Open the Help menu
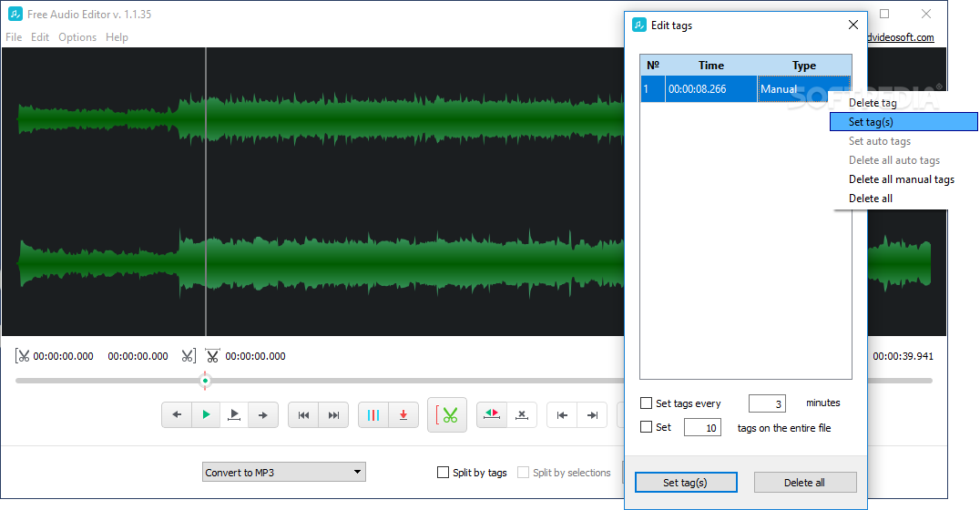The width and height of the screenshot is (980, 510). (117, 37)
